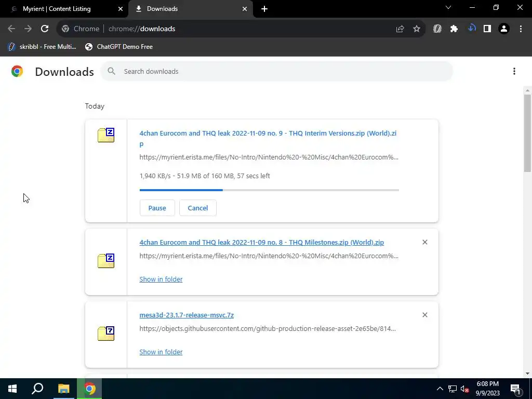Close the Downloads tab

coord(245,9)
